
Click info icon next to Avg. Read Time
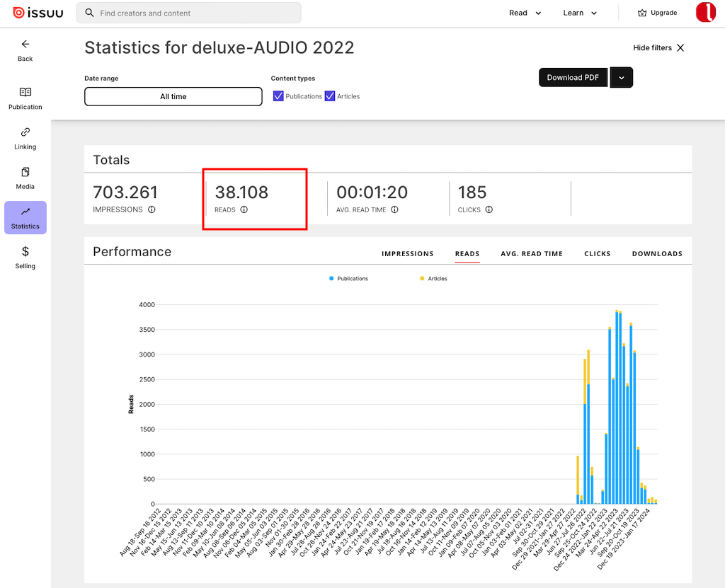[394, 209]
